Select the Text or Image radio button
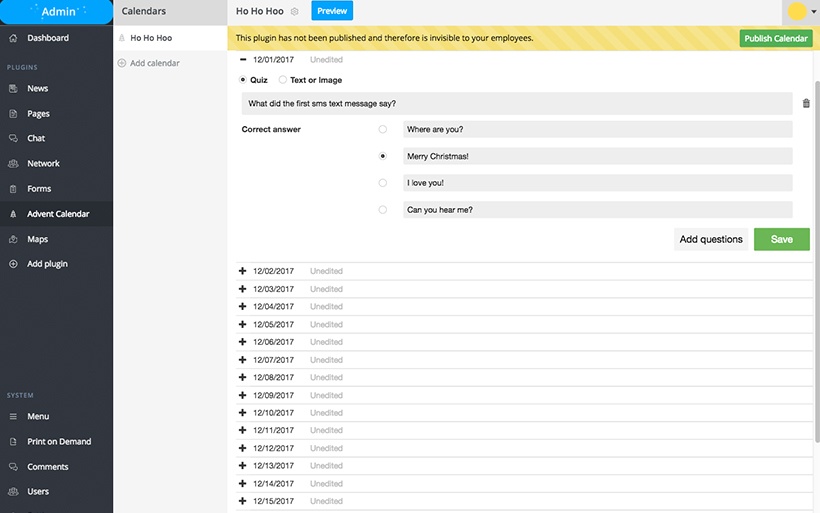The width and height of the screenshot is (820, 513). pyautogui.click(x=282, y=79)
